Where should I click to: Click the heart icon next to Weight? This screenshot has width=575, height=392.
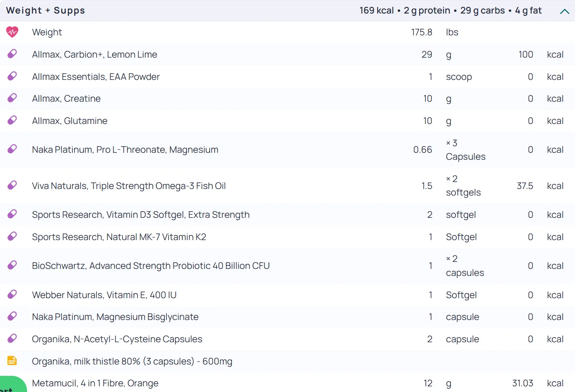pos(12,32)
